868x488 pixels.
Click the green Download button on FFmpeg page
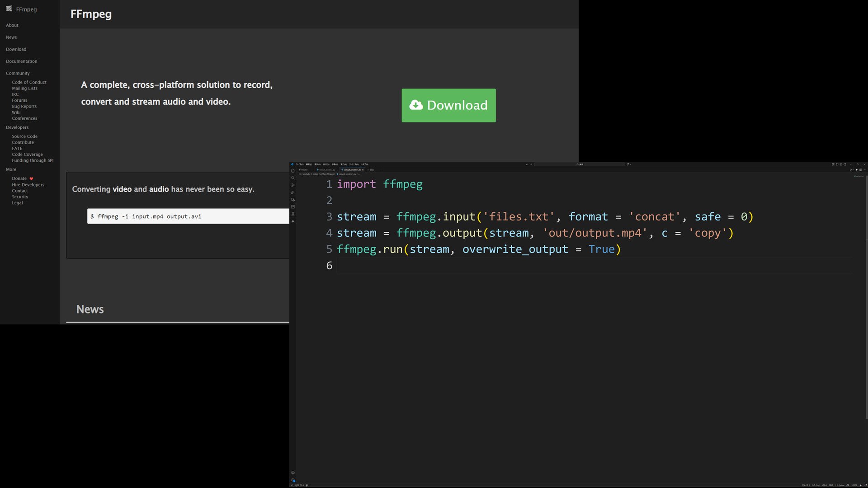tap(448, 105)
